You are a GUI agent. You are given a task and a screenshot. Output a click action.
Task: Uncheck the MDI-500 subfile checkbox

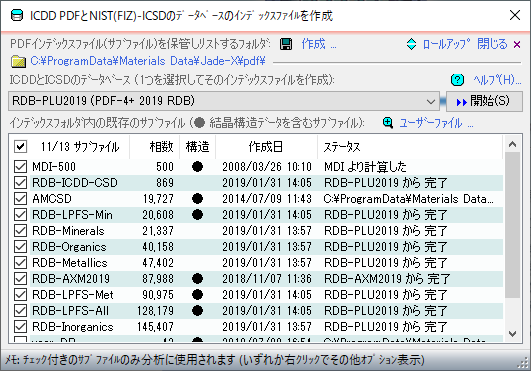click(20, 167)
